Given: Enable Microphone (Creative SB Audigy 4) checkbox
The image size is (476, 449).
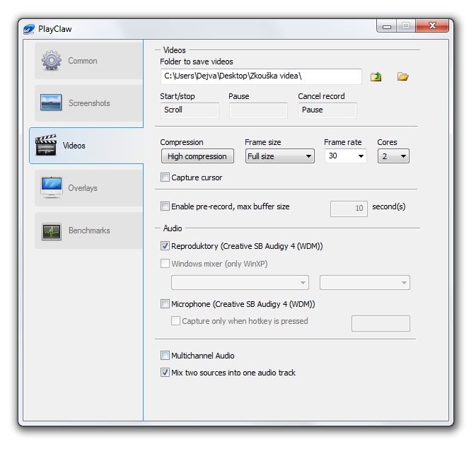Looking at the screenshot, I should click(x=165, y=304).
